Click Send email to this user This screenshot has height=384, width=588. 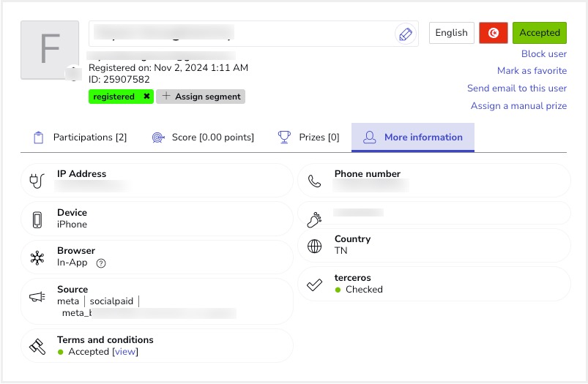pos(517,88)
